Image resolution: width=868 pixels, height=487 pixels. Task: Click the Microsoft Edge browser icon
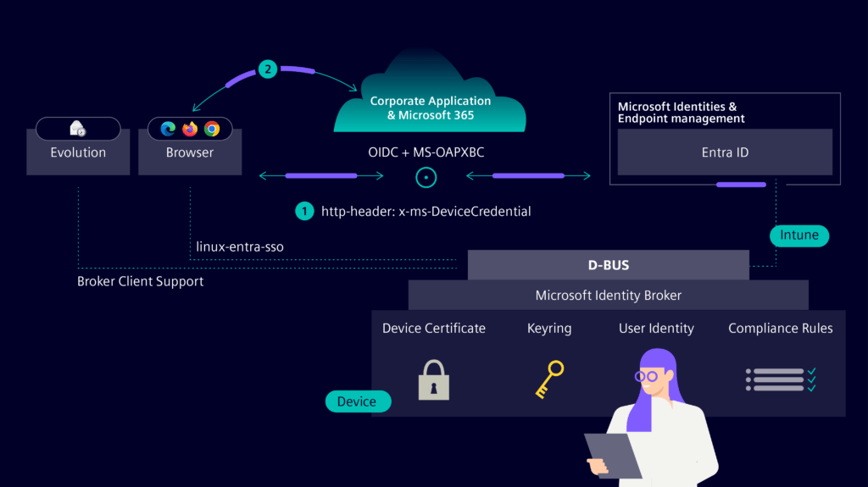(168, 129)
